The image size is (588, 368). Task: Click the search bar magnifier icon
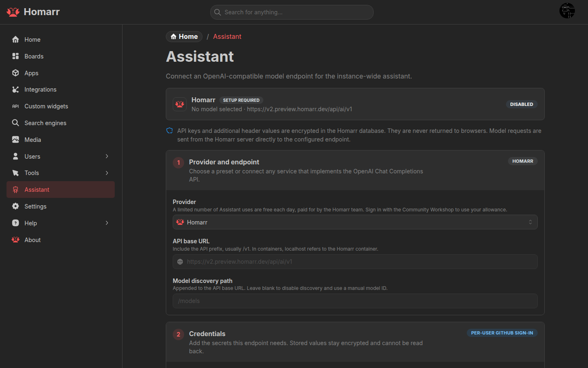218,12
